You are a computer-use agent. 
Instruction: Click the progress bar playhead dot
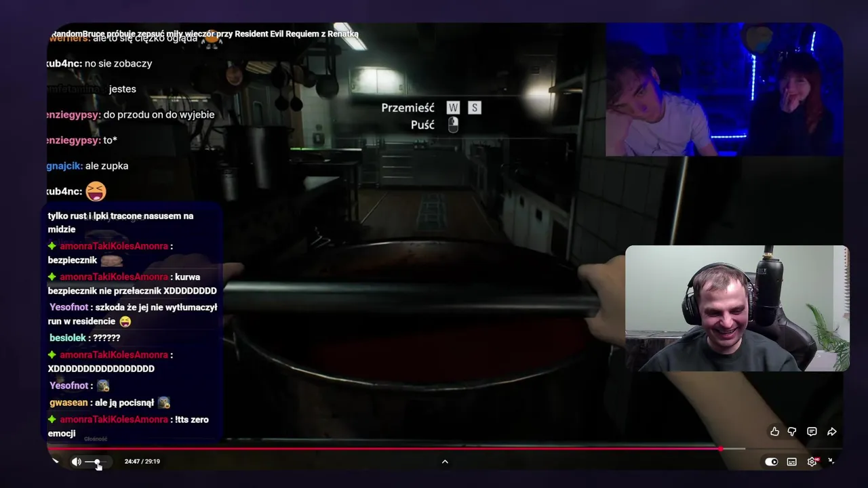click(x=720, y=449)
